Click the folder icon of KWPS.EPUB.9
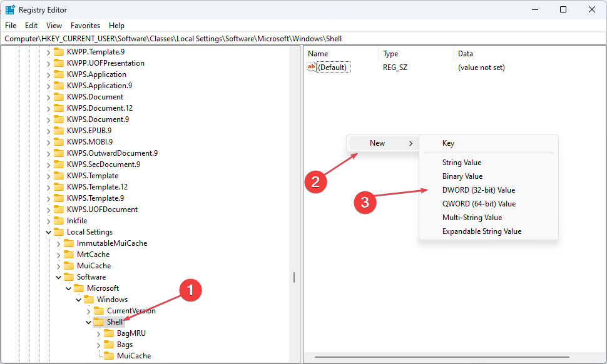Viewport: 607px width, 364px height. click(59, 130)
